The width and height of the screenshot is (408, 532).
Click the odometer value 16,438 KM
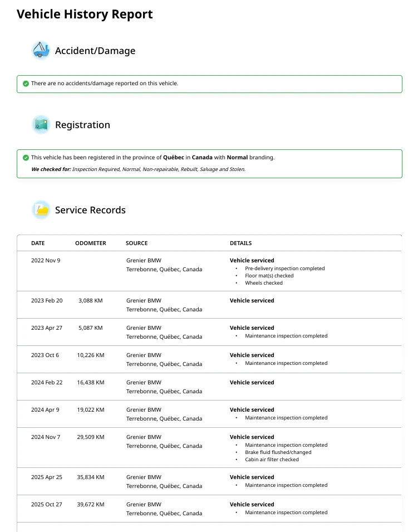tap(91, 382)
